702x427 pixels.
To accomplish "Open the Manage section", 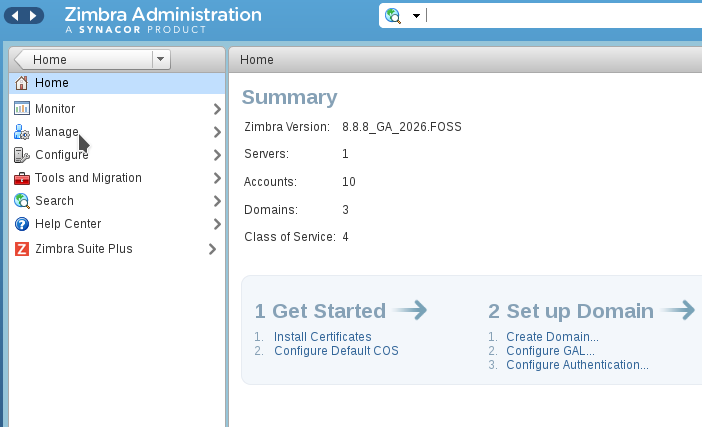I will click(57, 132).
